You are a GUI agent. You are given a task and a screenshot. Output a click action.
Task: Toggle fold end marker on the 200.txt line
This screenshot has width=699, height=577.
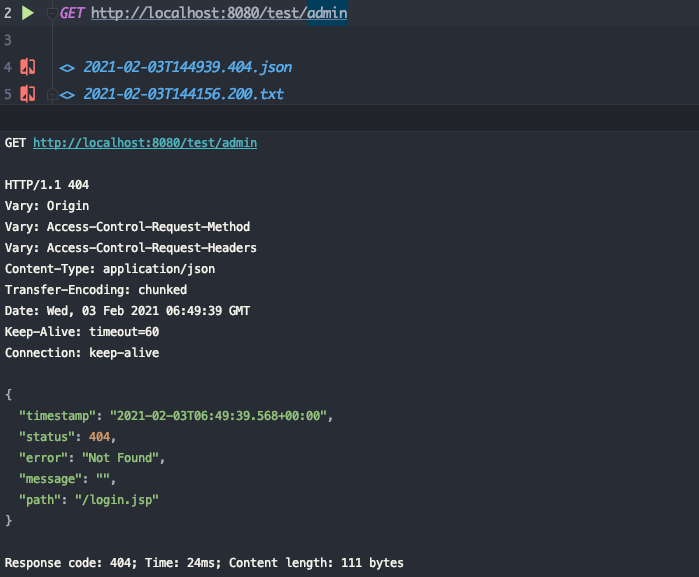click(52, 95)
